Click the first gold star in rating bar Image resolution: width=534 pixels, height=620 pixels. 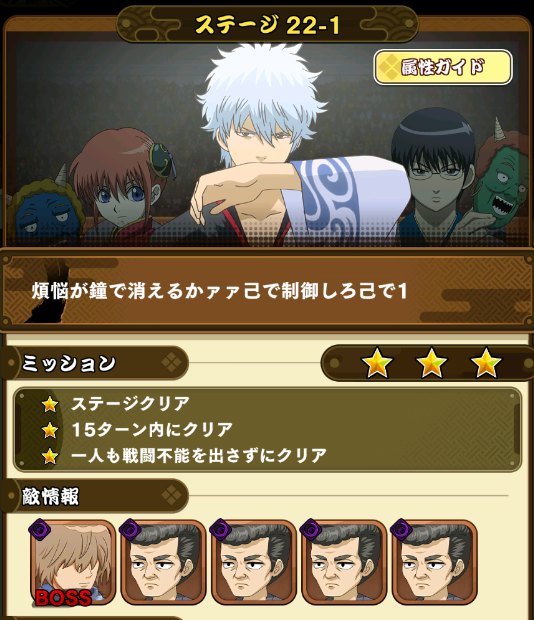coord(377,363)
